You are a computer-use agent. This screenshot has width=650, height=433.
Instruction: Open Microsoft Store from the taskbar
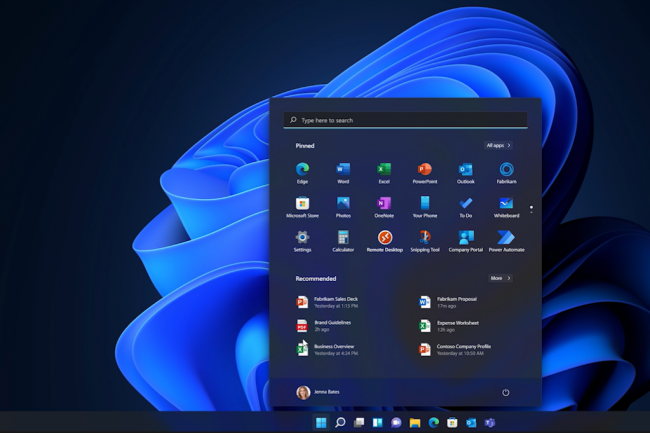click(x=452, y=423)
